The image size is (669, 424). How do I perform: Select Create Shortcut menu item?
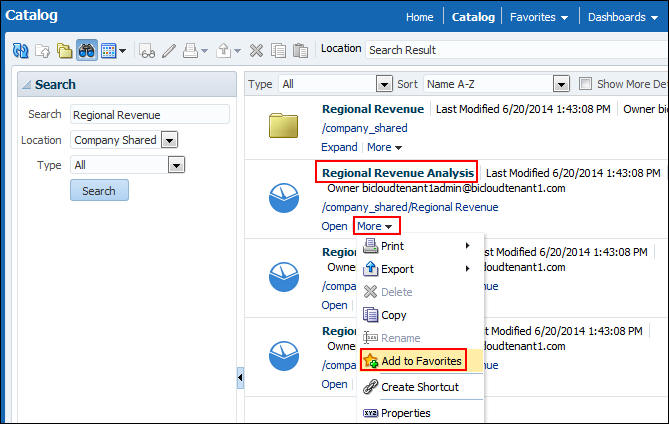[x=420, y=387]
